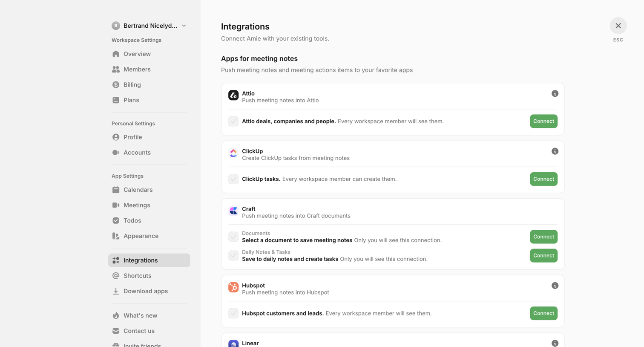Click the Linear info icon
Image resolution: width=644 pixels, height=347 pixels.
(x=555, y=343)
